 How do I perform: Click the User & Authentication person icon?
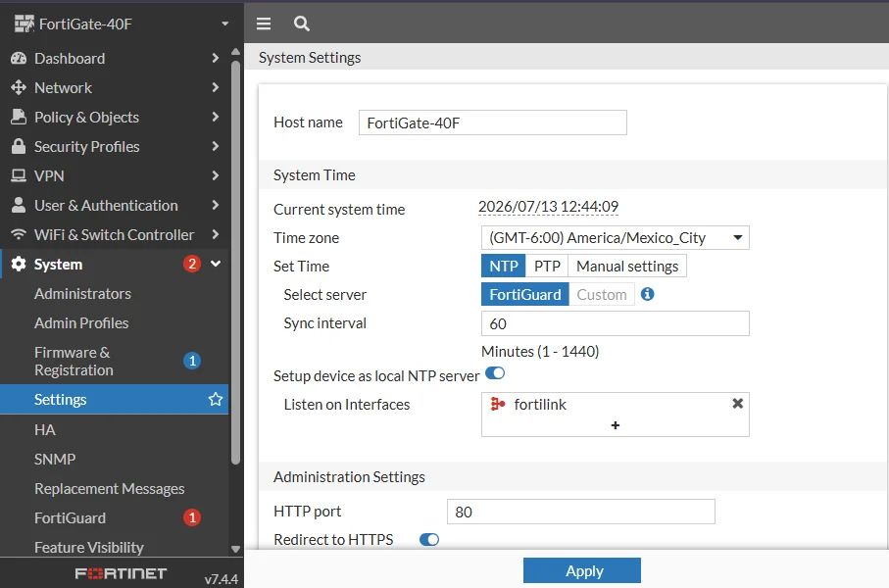tap(19, 205)
